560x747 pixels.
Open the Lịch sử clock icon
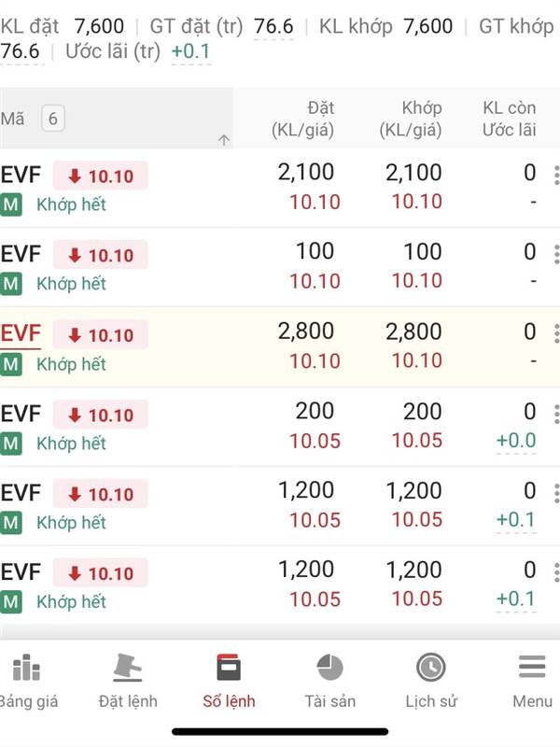[430, 669]
